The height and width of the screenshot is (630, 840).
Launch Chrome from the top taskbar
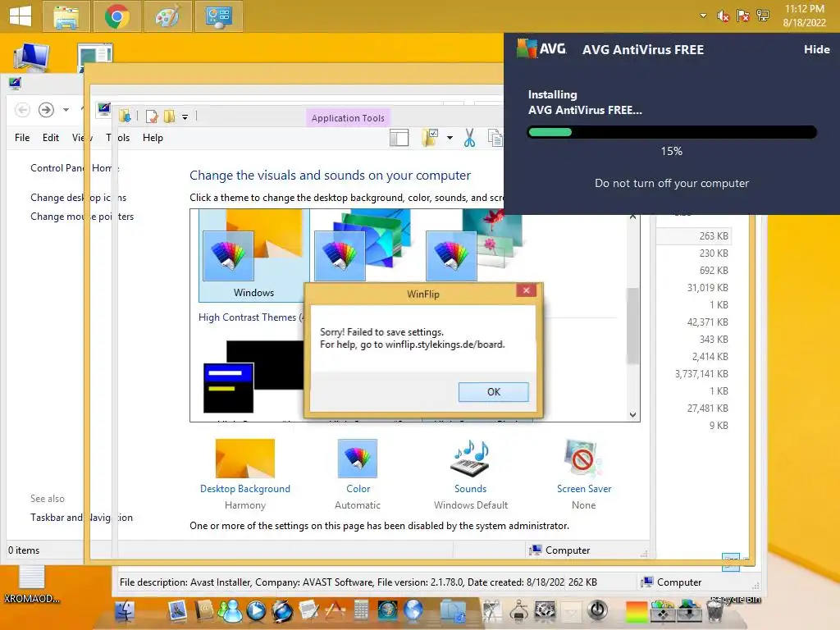click(x=116, y=16)
